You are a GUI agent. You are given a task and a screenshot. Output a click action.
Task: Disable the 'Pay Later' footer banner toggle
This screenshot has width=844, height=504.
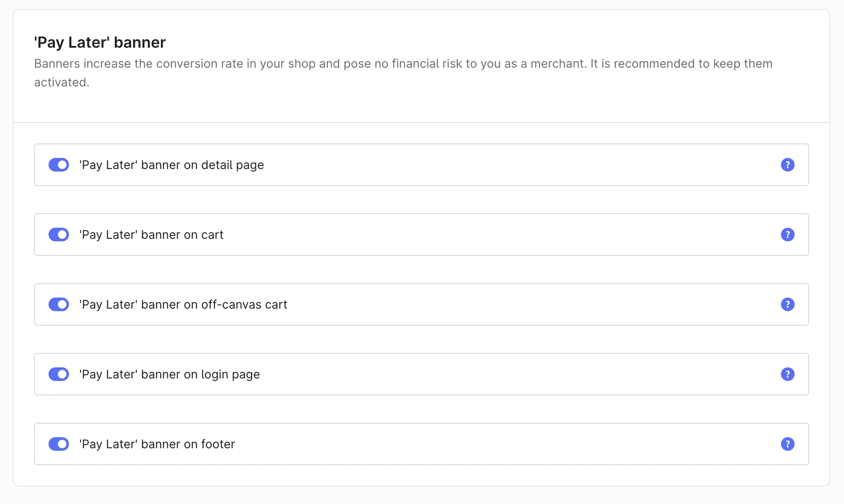point(59,444)
